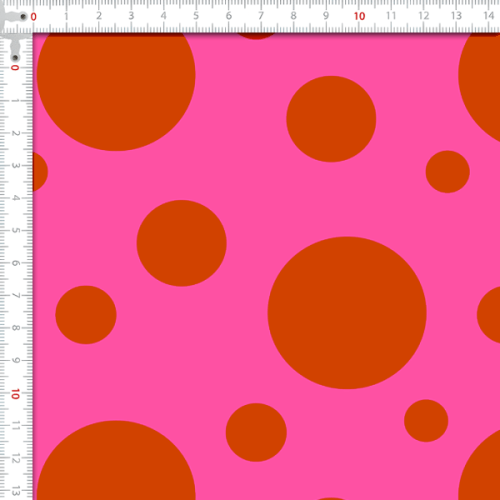Click the red 10 on the left ruler
This screenshot has height=500, width=500.
(x=15, y=394)
